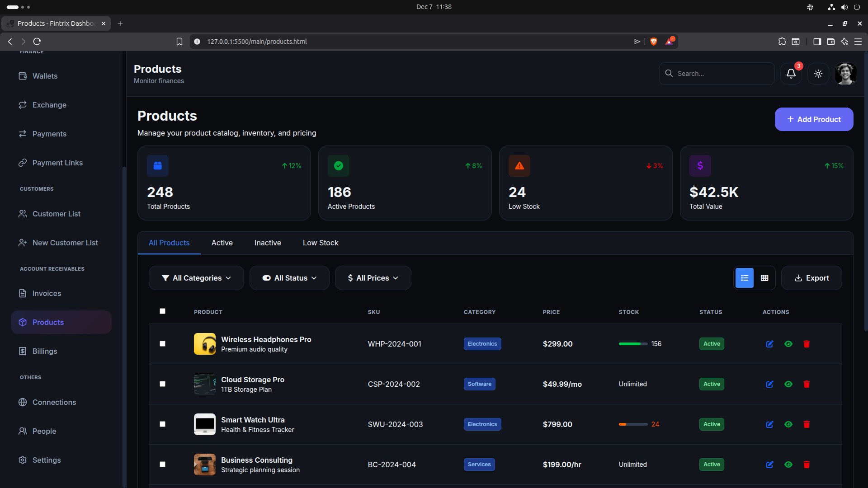Switch to the Low Stock tab
The height and width of the screenshot is (488, 868).
(x=320, y=243)
